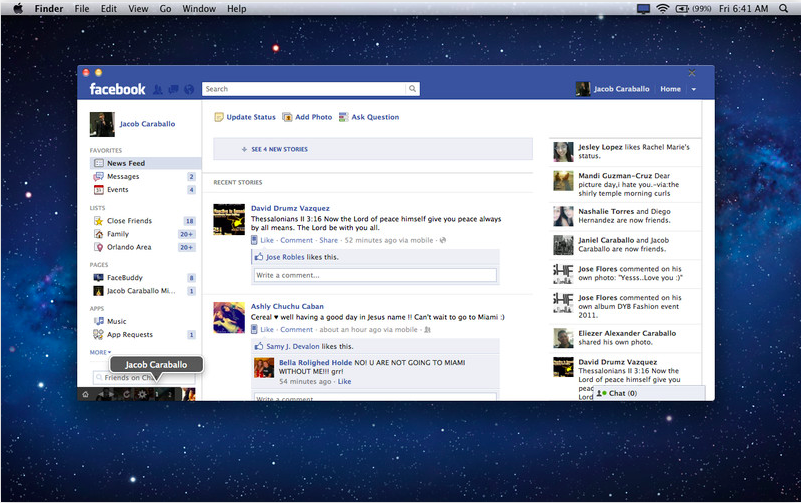The height and width of the screenshot is (503, 801).
Task: Open Edit menu
Action: pyautogui.click(x=108, y=8)
